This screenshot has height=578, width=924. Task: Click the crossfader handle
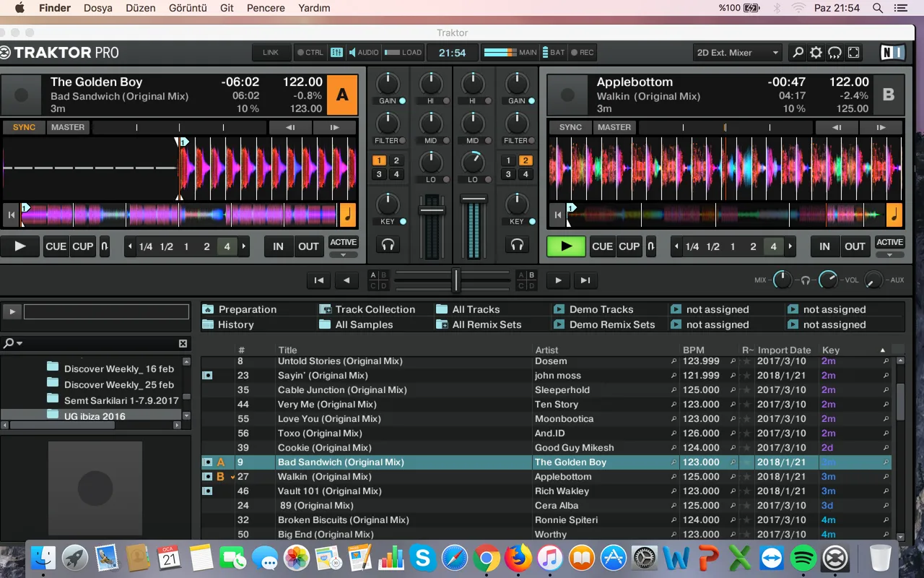[x=456, y=280]
